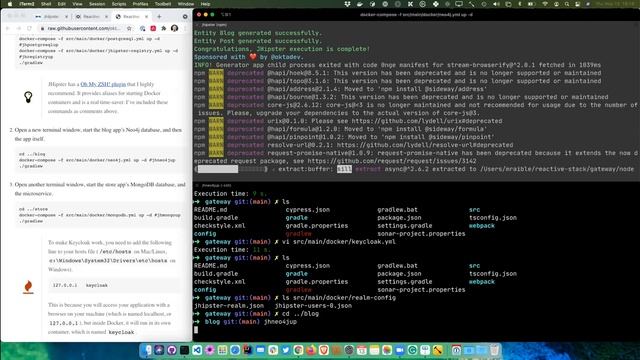Open Mail from the Dock
Viewport: 640px width, 360px height.
coord(260,350)
